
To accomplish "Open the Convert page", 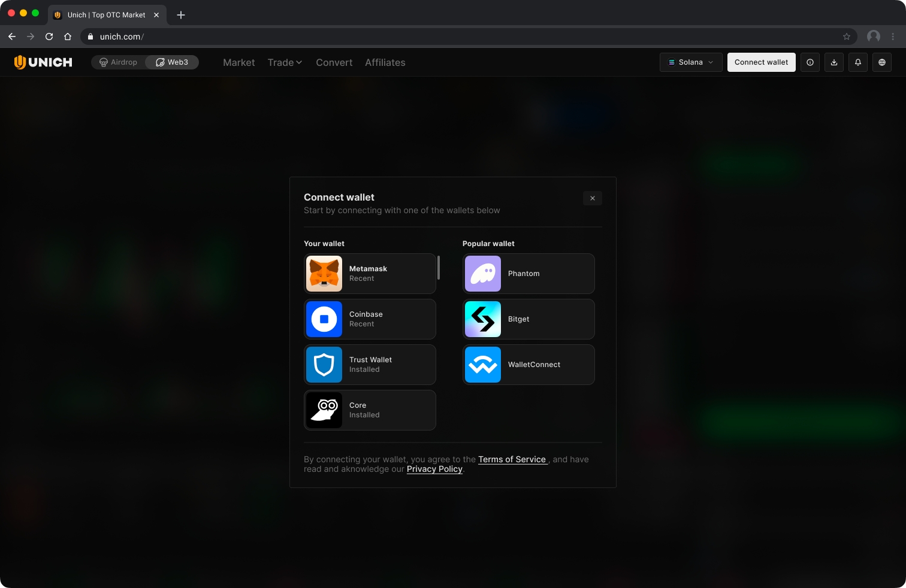I will (334, 62).
